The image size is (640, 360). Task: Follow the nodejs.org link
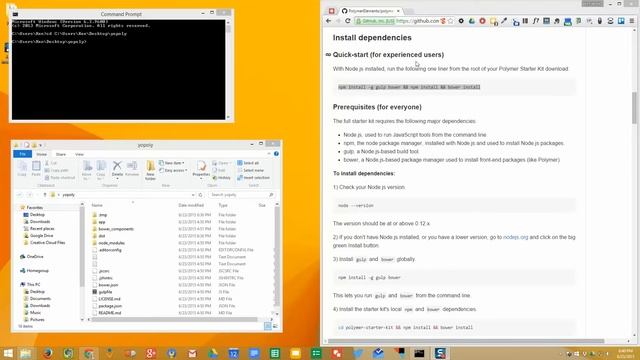pos(516,237)
